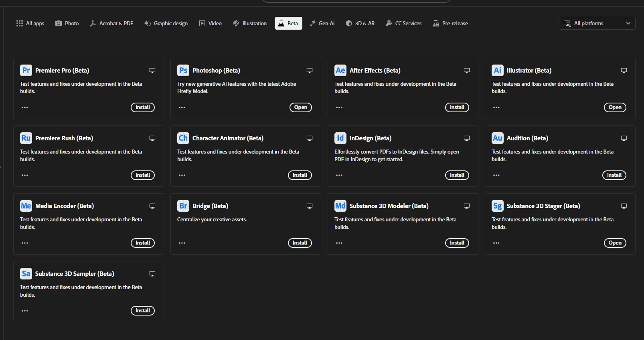The width and height of the screenshot is (644, 340).
Task: Switch to the Acrobat & PDF tab
Action: tap(111, 23)
